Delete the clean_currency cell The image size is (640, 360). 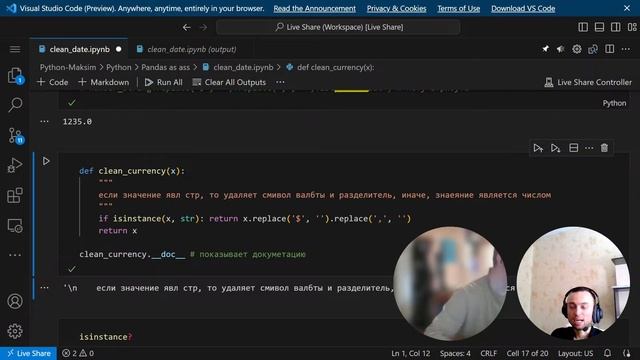(x=604, y=148)
